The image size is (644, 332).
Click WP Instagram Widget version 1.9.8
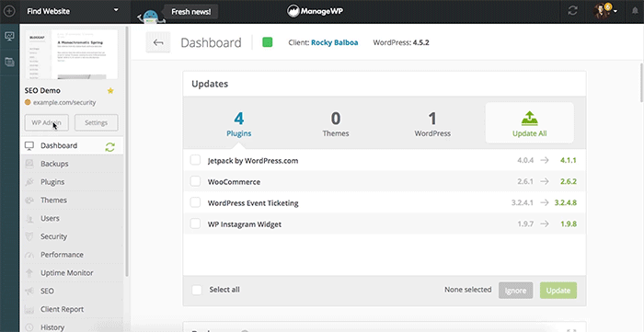coord(569,224)
